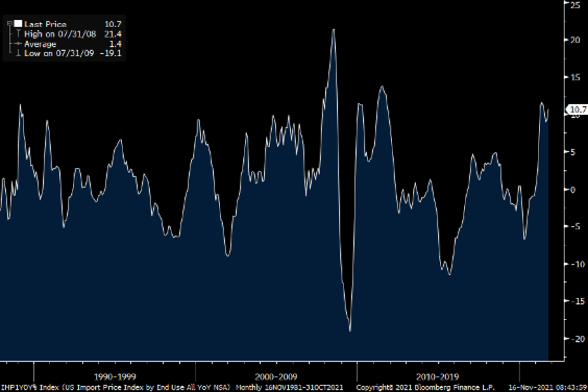Click the 1990-1999 decade axis label

[115, 377]
